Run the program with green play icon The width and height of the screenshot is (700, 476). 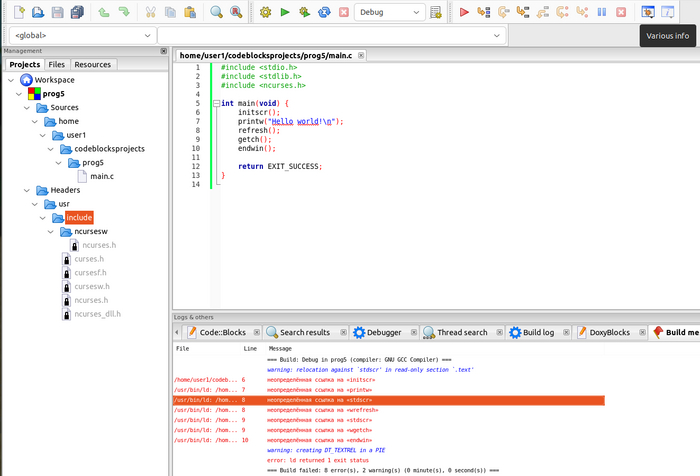pos(285,12)
